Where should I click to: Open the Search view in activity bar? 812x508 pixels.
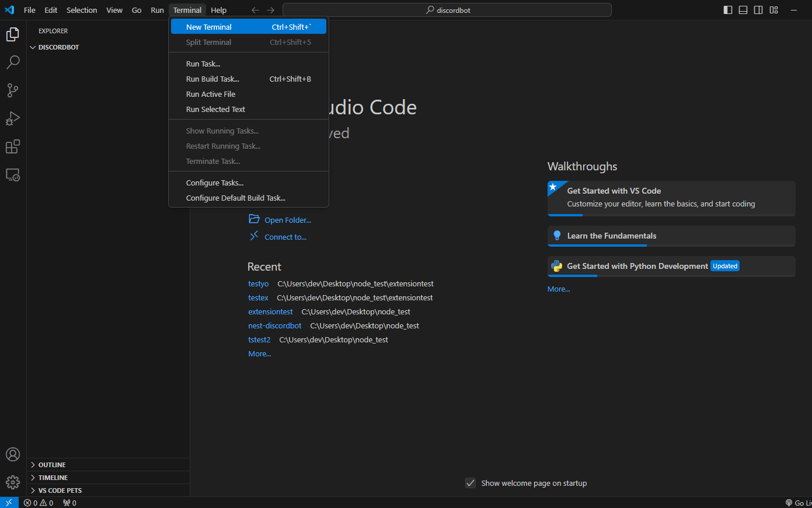coord(13,62)
